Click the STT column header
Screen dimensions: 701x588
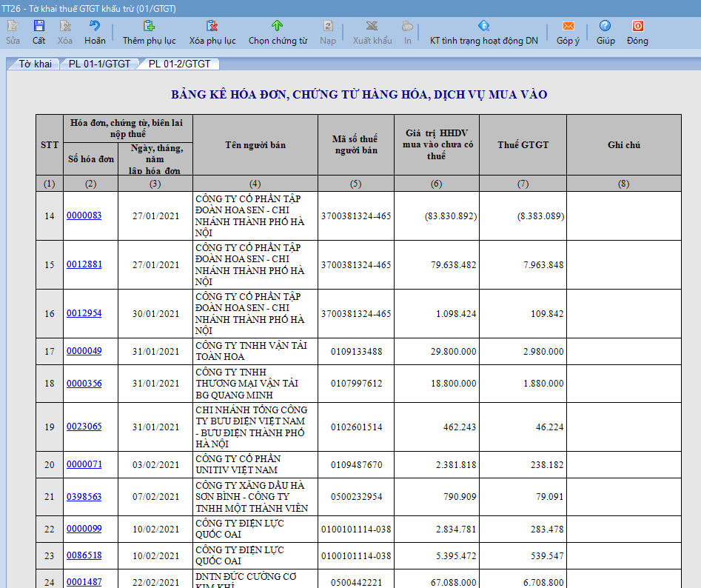point(50,145)
